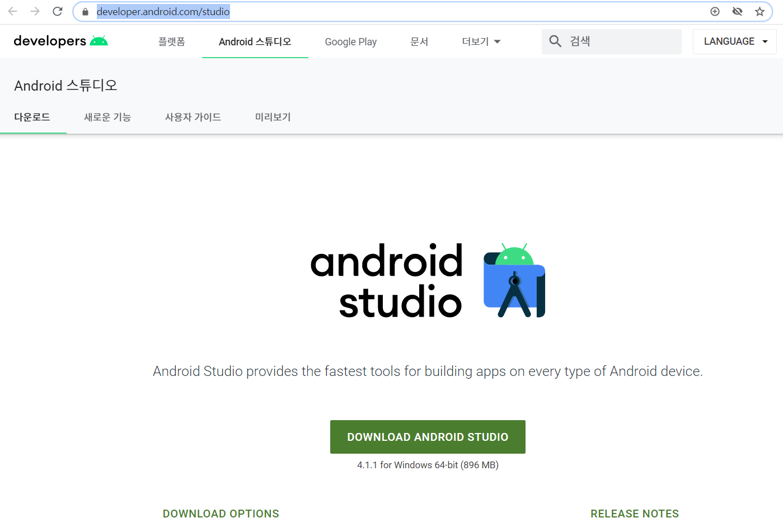
Task: Switch to the 미리보기 tab
Action: click(x=273, y=117)
